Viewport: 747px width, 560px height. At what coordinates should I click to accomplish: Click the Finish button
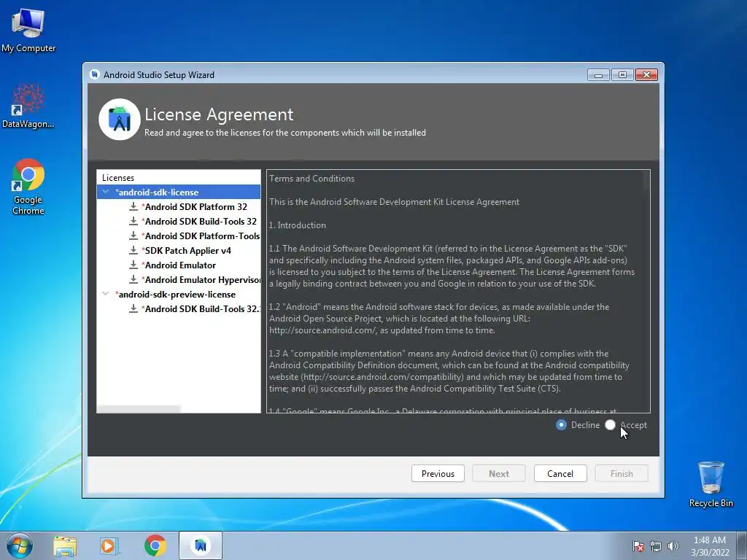[x=622, y=473]
